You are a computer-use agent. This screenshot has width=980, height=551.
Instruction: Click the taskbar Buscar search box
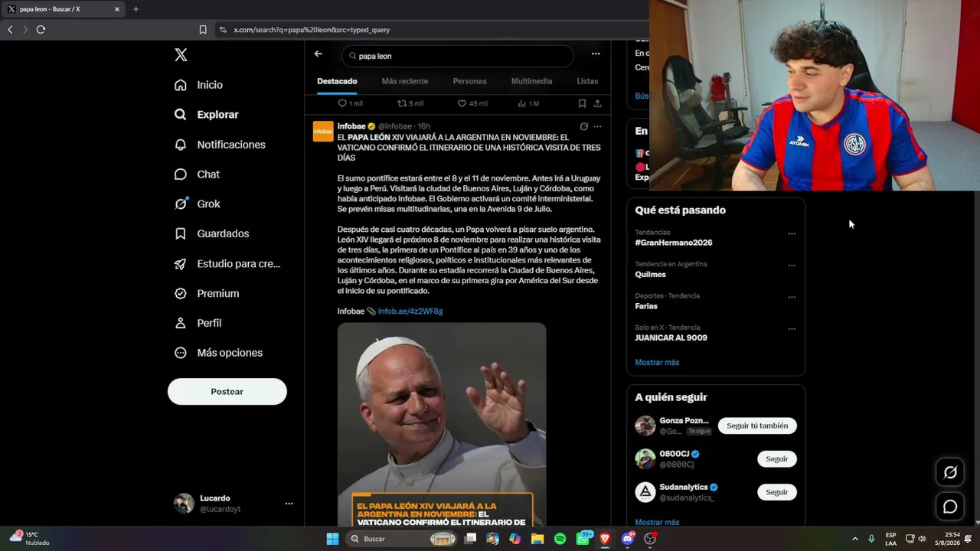coord(403,539)
